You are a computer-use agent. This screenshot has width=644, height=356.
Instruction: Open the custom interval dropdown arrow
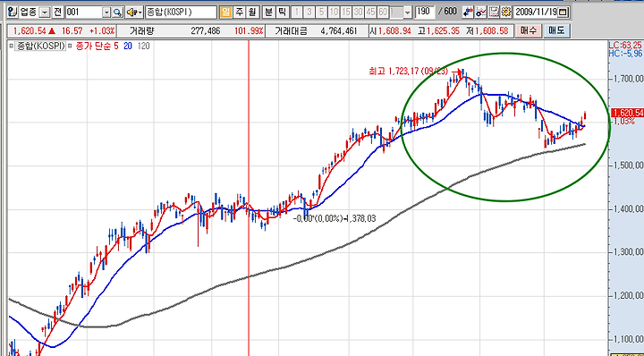pos(407,13)
